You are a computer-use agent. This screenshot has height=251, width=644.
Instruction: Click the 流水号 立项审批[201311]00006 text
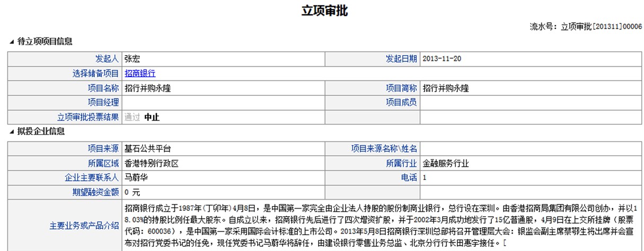click(x=586, y=26)
